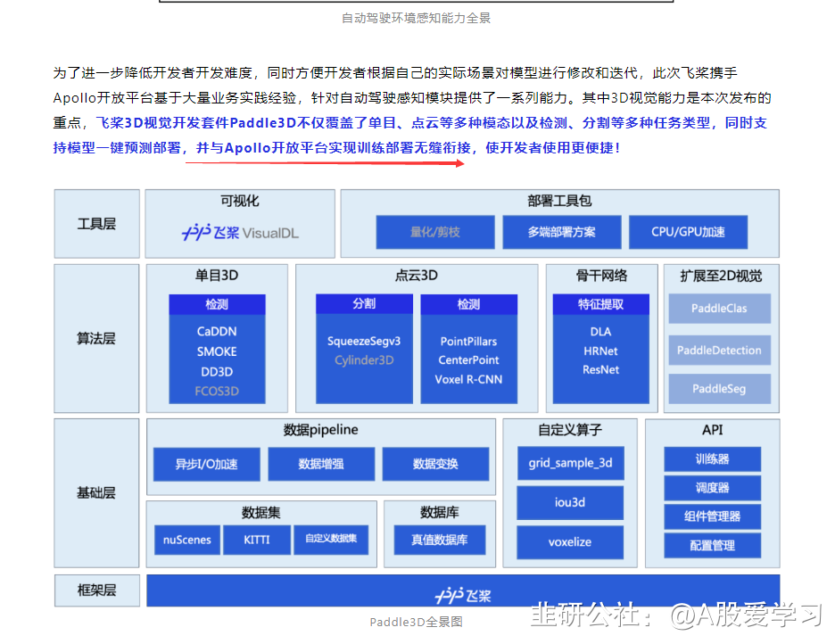Viewport: 835px width, 644px height.
Task: Click the 扩展至2D视觉 heading
Action: pos(721,276)
